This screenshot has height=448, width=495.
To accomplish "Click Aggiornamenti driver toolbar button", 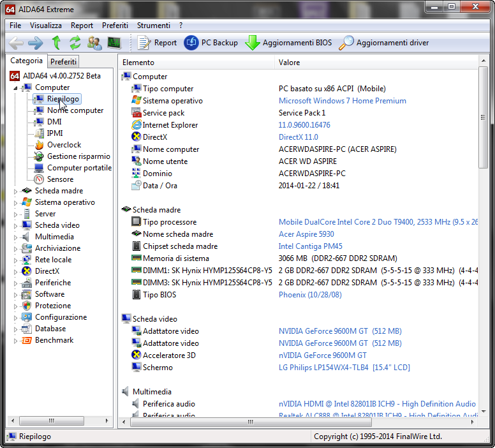I will pyautogui.click(x=384, y=43).
